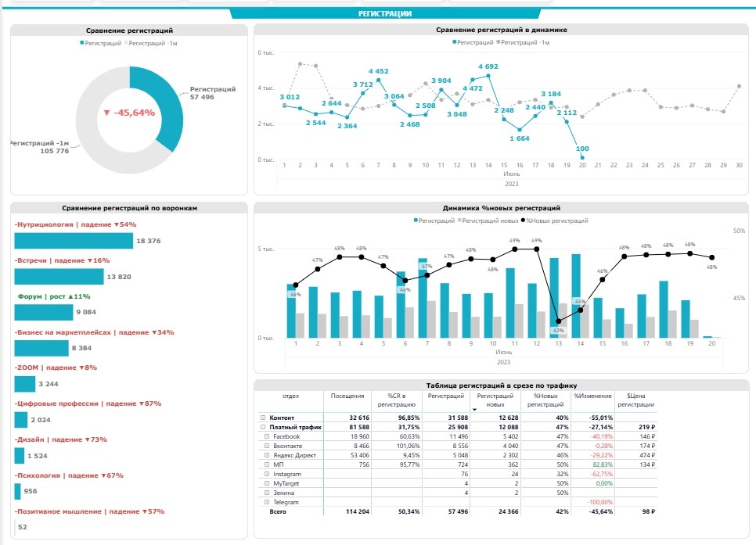The width and height of the screenshot is (756, 545).
Task: Sort by the %Изменение column header
Action: (592, 396)
